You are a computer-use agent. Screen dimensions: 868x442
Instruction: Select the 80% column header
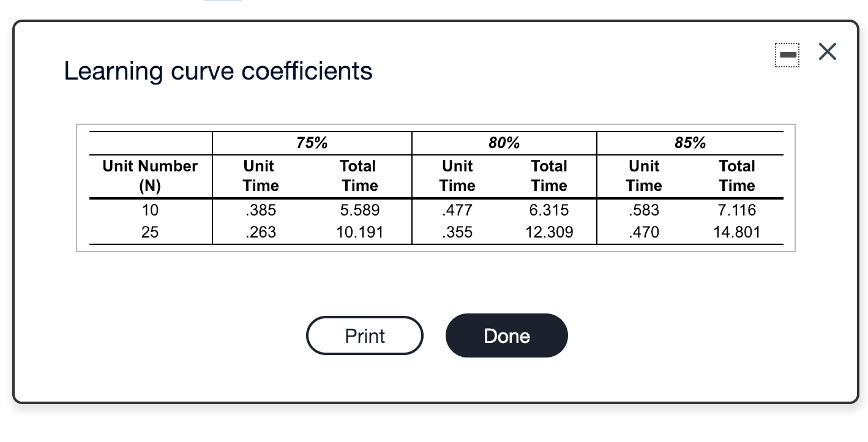[x=504, y=143]
